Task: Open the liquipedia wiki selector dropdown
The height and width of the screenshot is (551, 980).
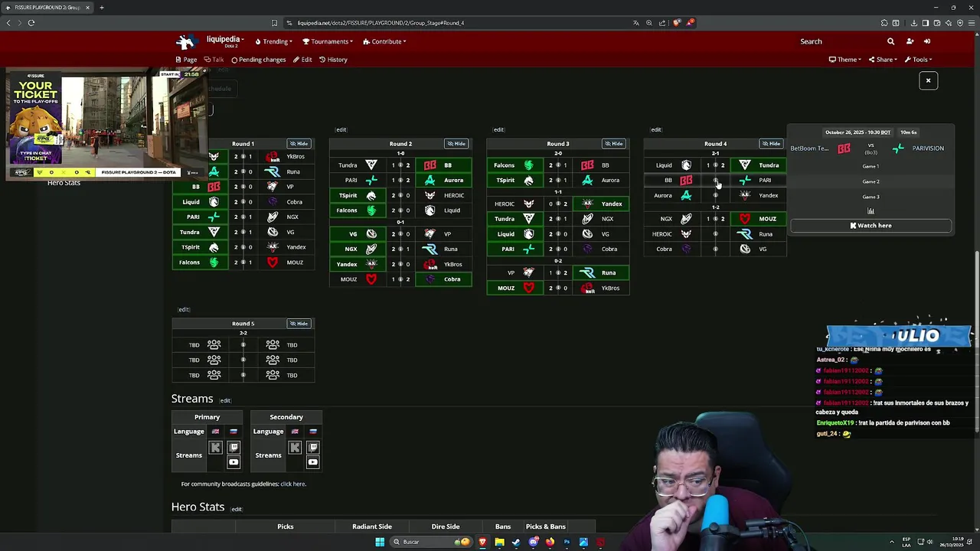Action: click(x=225, y=41)
